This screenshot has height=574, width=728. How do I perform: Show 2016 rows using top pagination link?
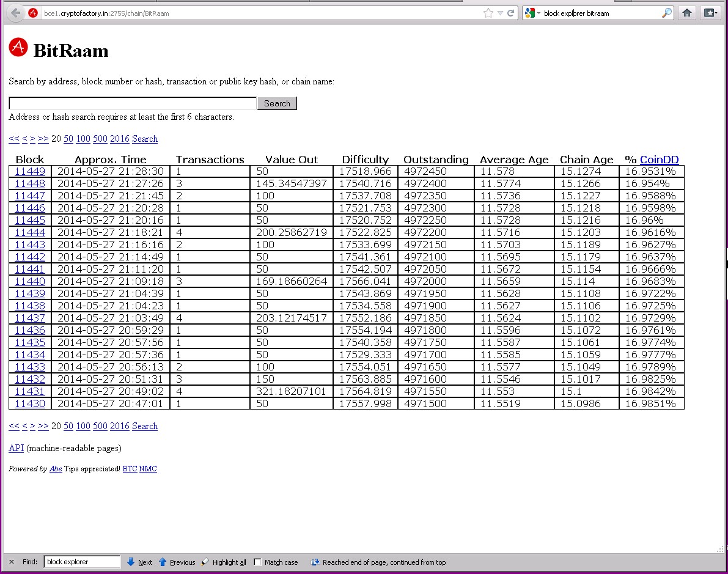pos(119,139)
